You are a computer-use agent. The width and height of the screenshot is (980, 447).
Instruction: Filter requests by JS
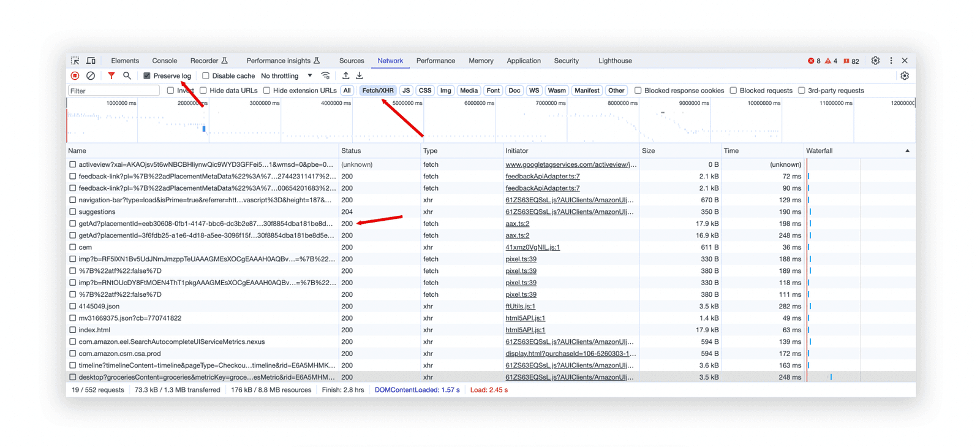click(406, 91)
